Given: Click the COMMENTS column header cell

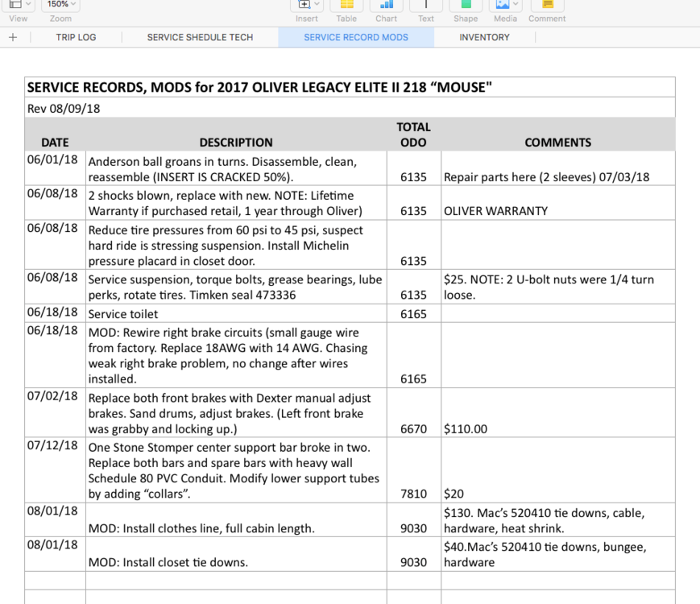Looking at the screenshot, I should tap(557, 143).
